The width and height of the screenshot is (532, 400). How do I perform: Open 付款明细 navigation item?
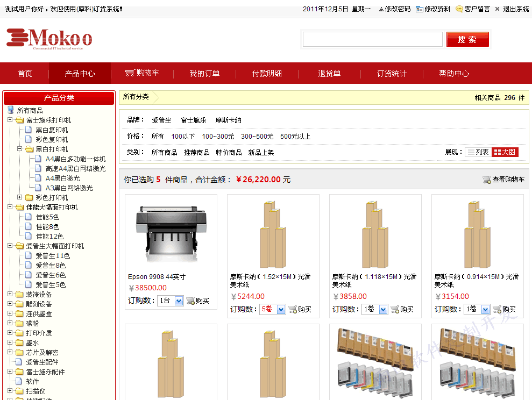click(267, 73)
